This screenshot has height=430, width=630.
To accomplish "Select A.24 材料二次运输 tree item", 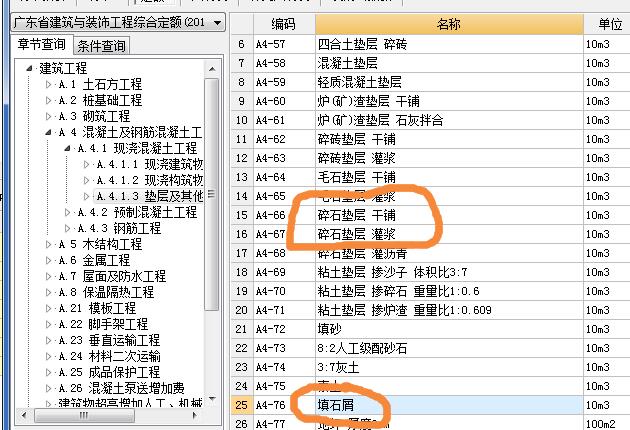I will point(109,356).
